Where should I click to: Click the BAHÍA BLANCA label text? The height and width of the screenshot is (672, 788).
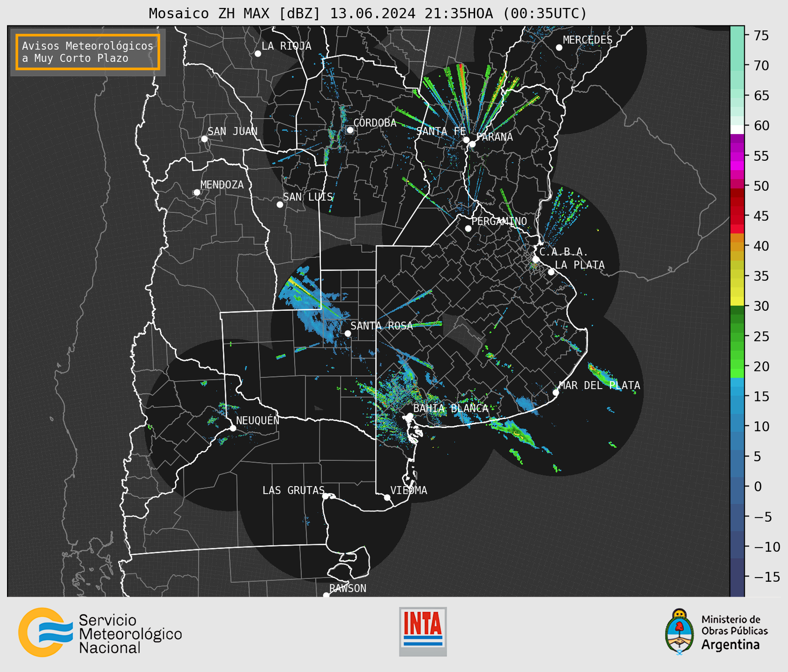tap(451, 408)
